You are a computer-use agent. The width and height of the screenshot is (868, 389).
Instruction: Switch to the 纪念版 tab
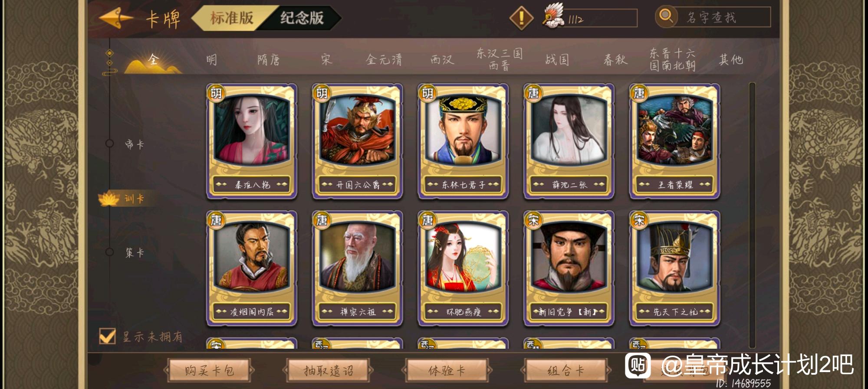pyautogui.click(x=302, y=18)
